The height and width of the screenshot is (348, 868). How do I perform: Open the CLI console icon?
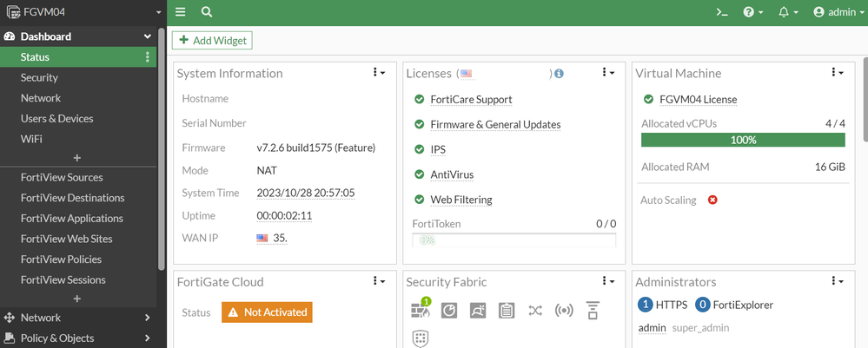721,12
